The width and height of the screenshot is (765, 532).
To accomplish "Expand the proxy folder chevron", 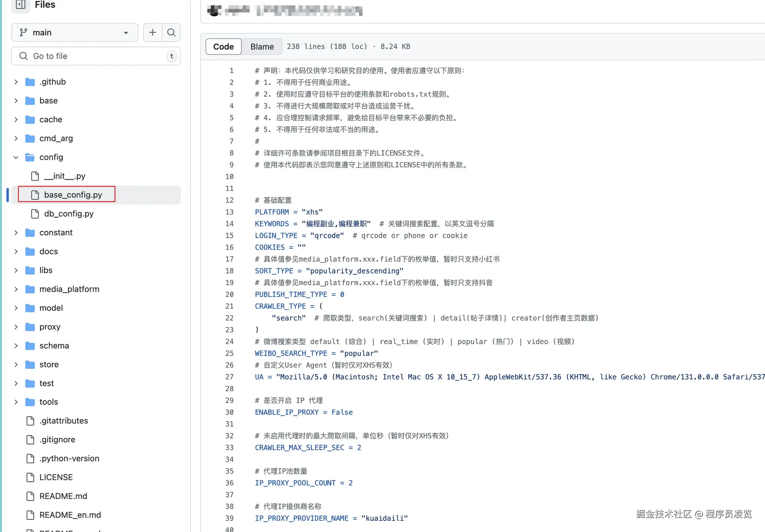I will 16,327.
